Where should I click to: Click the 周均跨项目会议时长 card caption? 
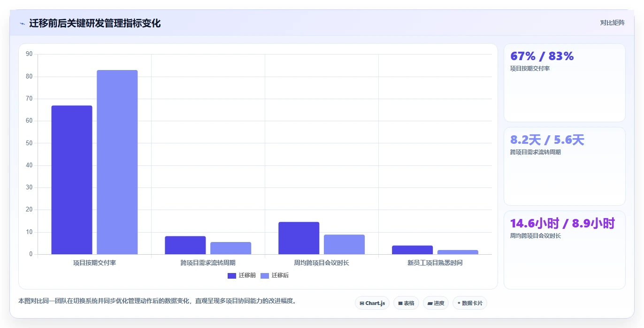[x=536, y=236]
